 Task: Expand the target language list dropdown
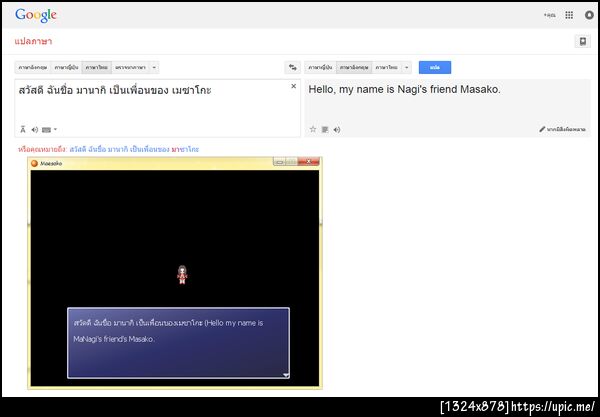pyautogui.click(x=406, y=67)
